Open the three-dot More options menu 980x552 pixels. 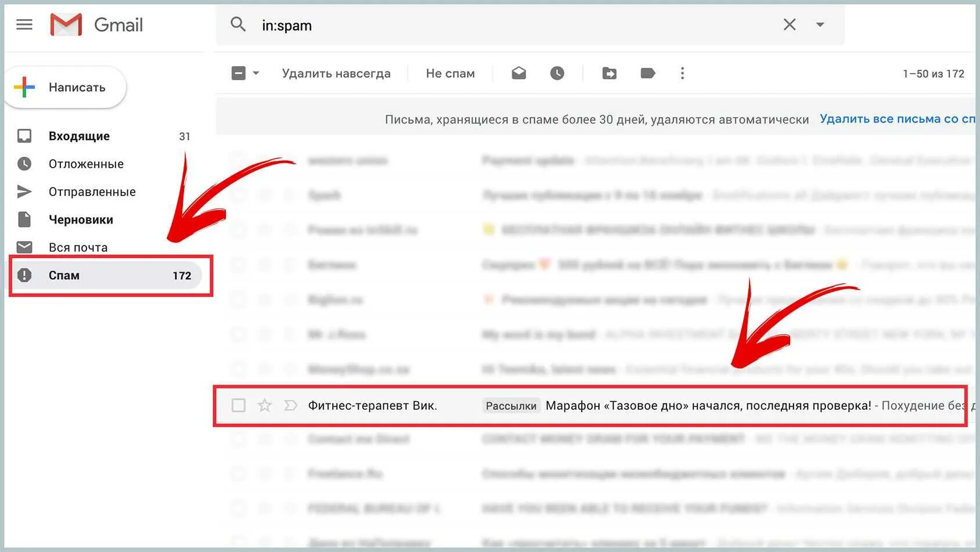click(682, 73)
